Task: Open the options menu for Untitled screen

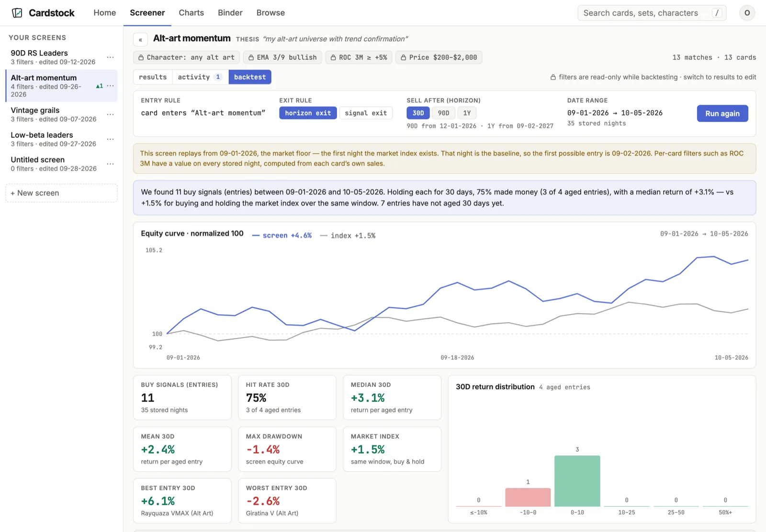Action: click(111, 164)
